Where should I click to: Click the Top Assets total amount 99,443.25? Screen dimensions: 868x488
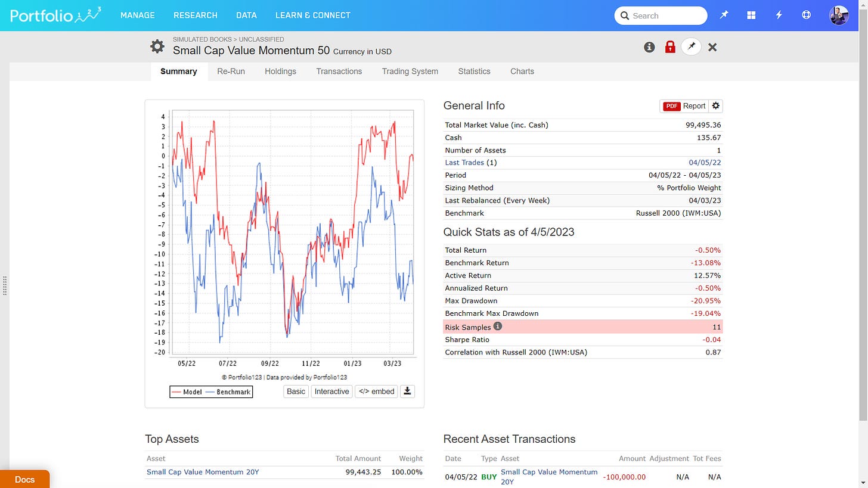pyautogui.click(x=363, y=472)
